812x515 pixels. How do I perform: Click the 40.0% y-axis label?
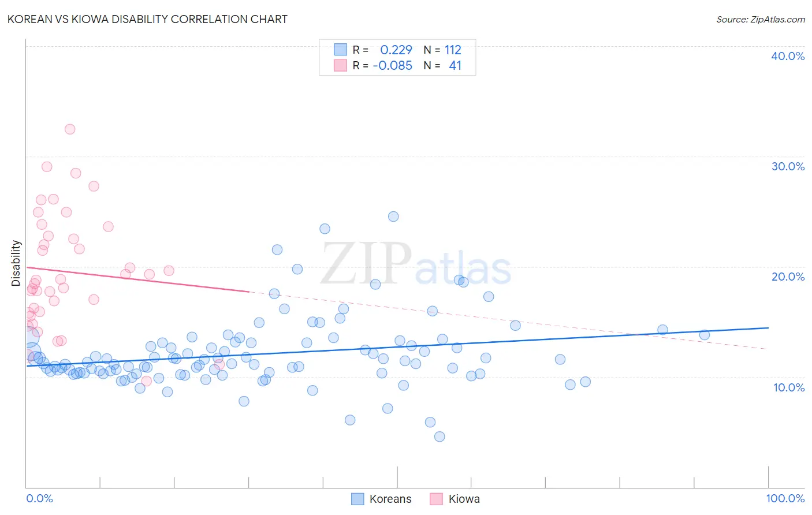click(788, 56)
